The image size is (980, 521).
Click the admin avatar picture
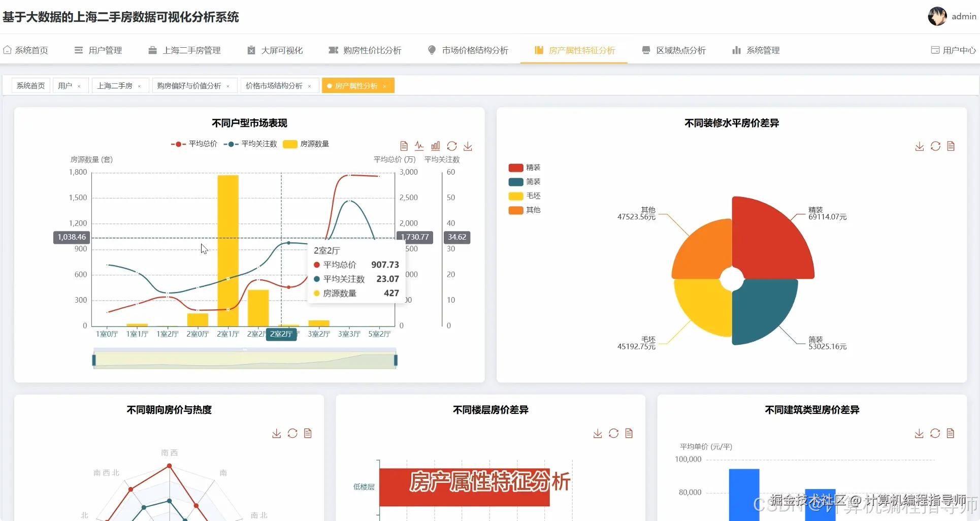[x=937, y=16]
